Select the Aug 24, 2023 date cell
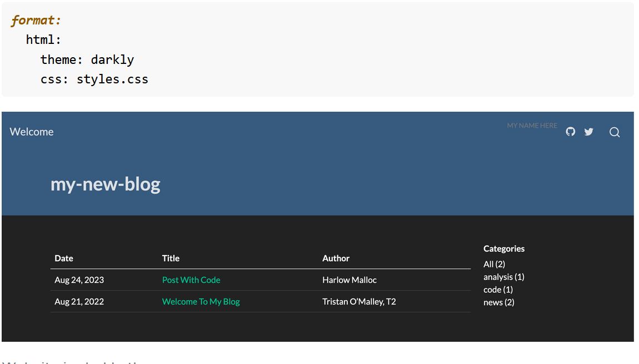 tap(79, 280)
